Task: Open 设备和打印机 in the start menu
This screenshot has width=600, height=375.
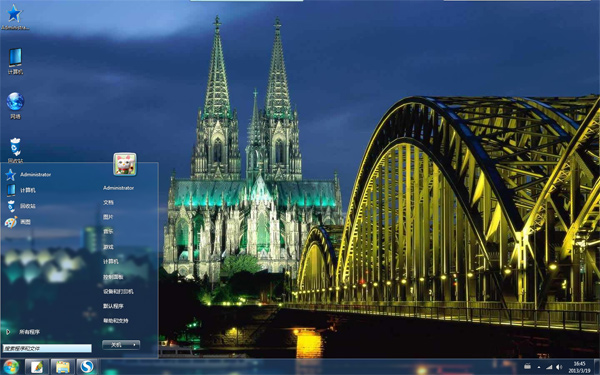Action: point(118,291)
